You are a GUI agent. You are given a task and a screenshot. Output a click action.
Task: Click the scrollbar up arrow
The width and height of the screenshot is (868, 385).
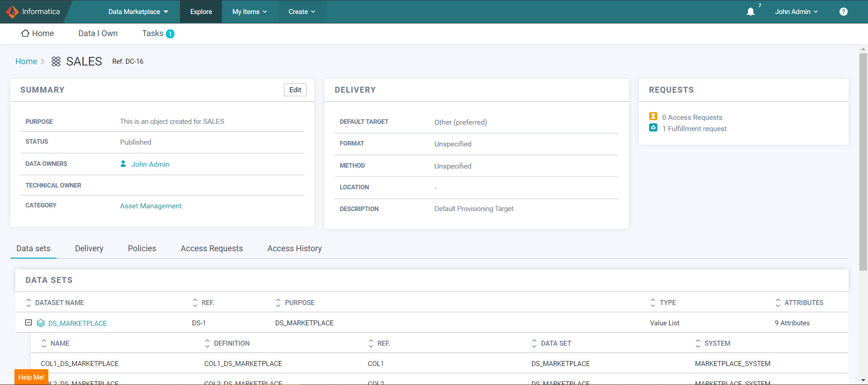tap(863, 49)
